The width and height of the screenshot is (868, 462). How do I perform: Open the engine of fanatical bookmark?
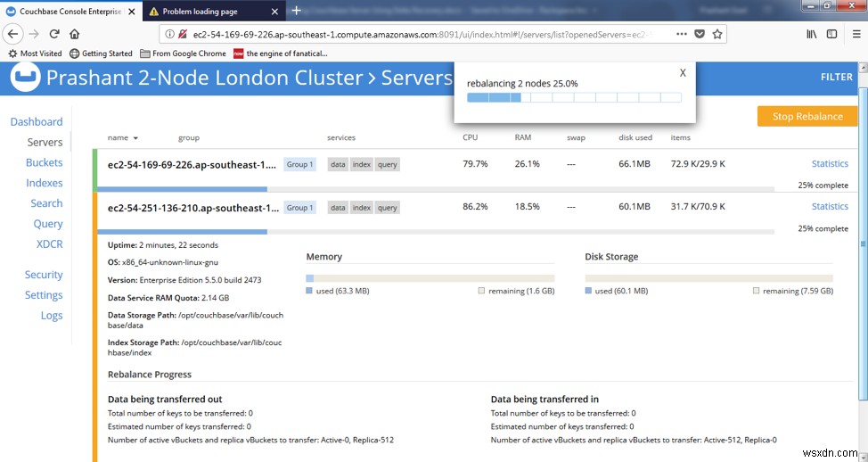[x=281, y=54]
